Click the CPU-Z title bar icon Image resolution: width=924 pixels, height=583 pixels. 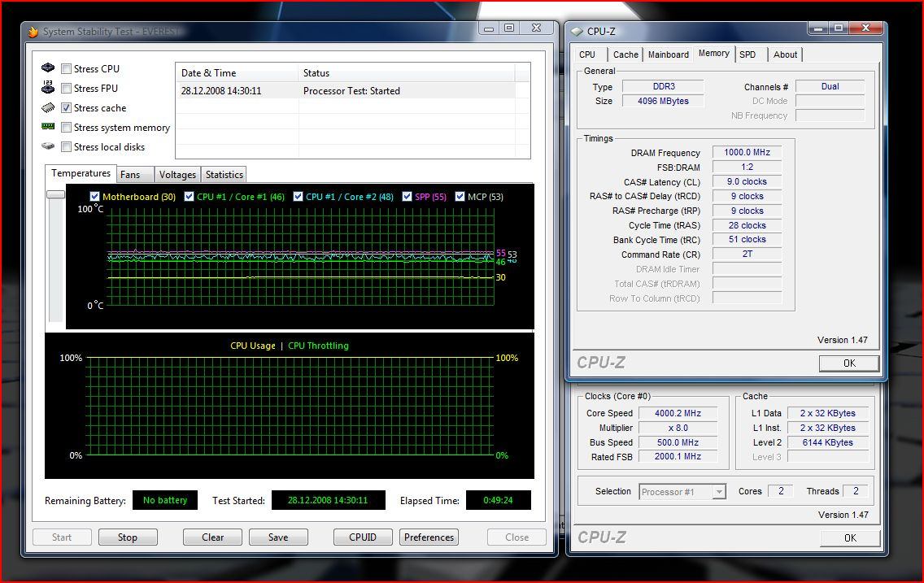coord(577,31)
